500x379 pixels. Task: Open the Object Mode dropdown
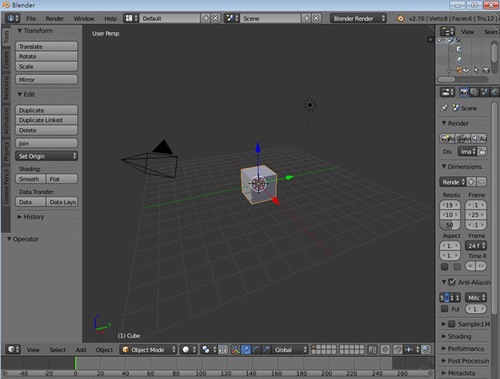click(148, 349)
